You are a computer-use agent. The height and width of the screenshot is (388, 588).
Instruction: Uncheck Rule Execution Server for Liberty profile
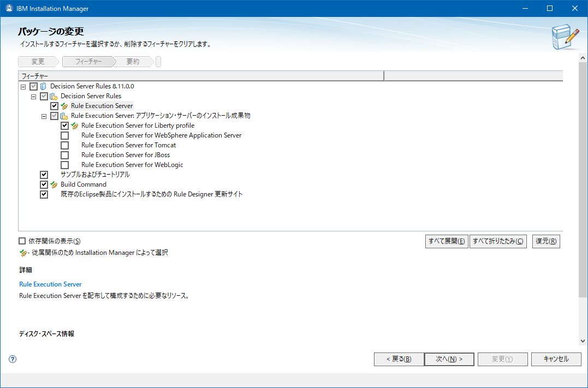point(64,126)
